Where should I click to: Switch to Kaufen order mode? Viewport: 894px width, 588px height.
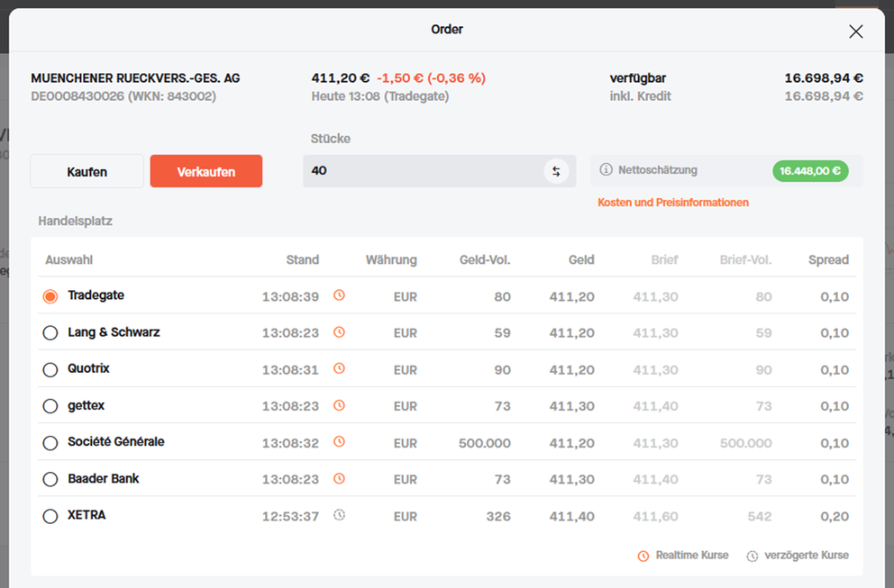87,171
